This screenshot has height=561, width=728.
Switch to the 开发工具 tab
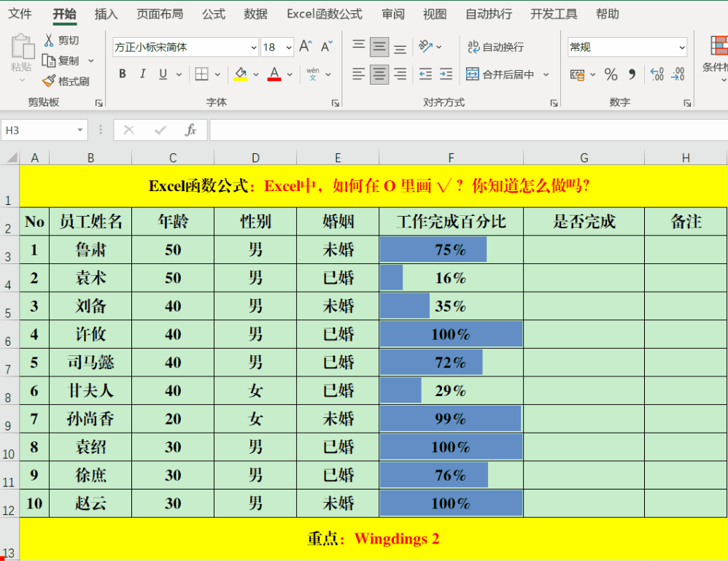click(x=554, y=14)
